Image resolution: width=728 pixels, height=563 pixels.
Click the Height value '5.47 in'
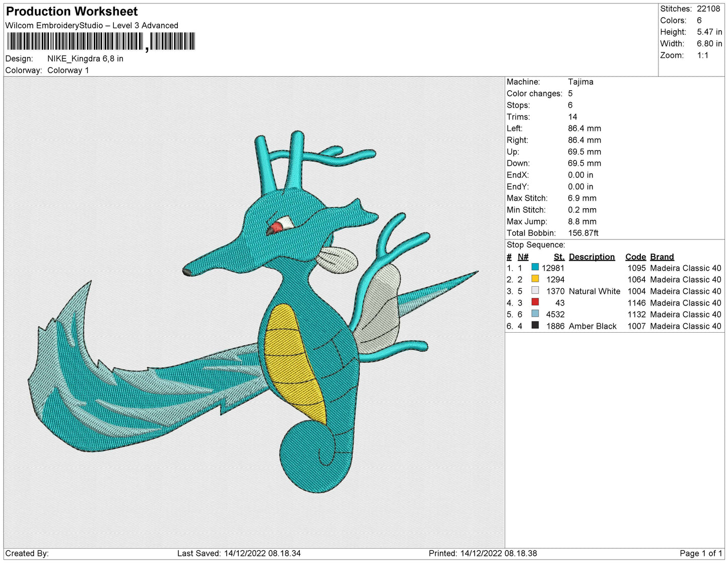709,32
